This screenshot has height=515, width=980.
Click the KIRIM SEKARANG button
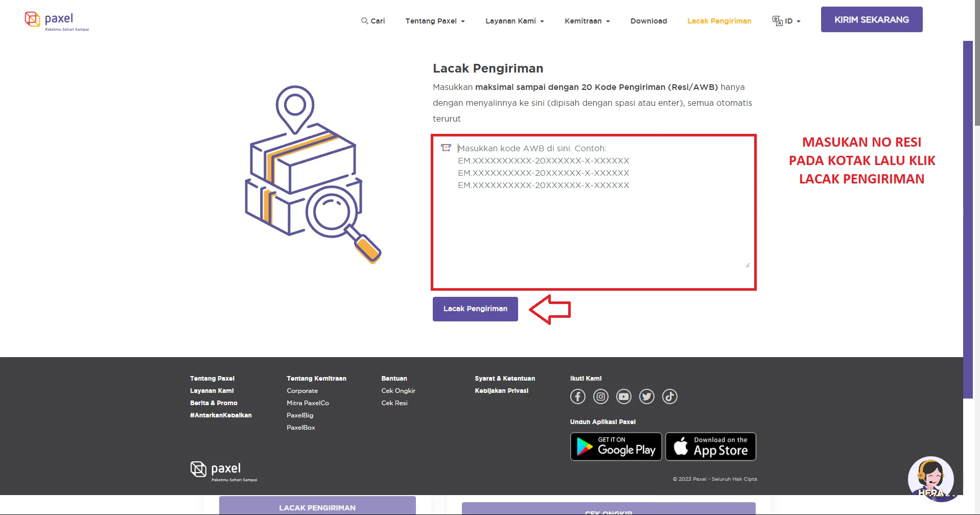tap(871, 19)
